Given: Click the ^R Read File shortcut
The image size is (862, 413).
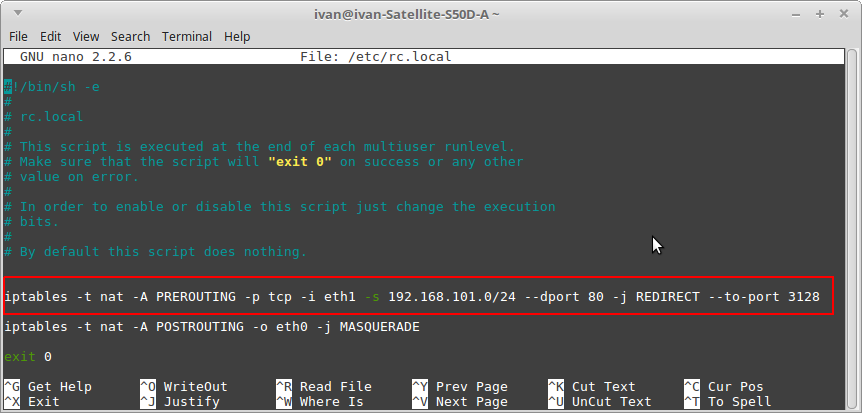Looking at the screenshot, I should click(x=324, y=387).
